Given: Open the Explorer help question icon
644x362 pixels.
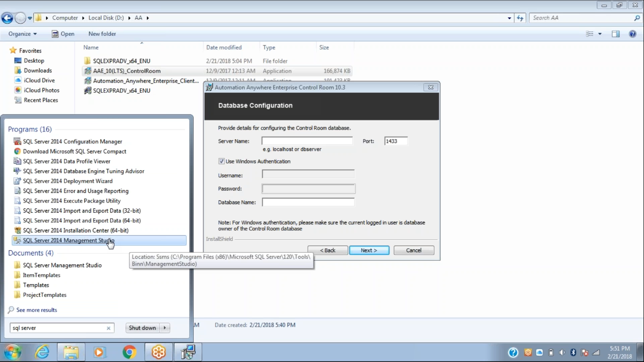Looking at the screenshot, I should [x=633, y=34].
